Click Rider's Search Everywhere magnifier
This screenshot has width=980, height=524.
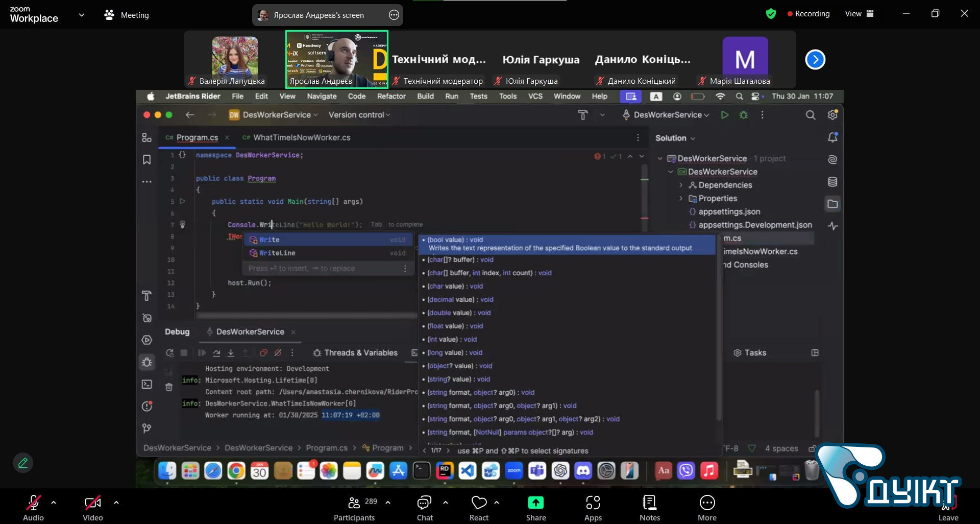click(x=811, y=115)
